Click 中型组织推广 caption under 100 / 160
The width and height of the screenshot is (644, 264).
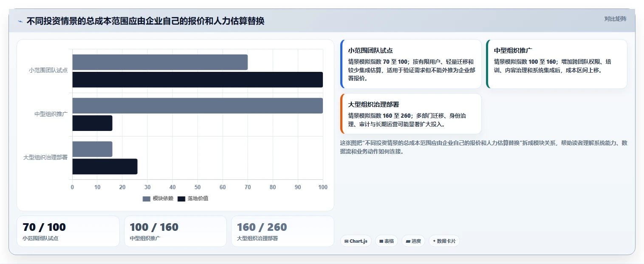click(145, 238)
